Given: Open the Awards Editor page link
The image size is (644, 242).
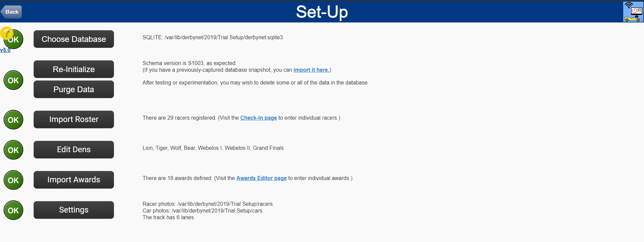Looking at the screenshot, I should [x=261, y=178].
